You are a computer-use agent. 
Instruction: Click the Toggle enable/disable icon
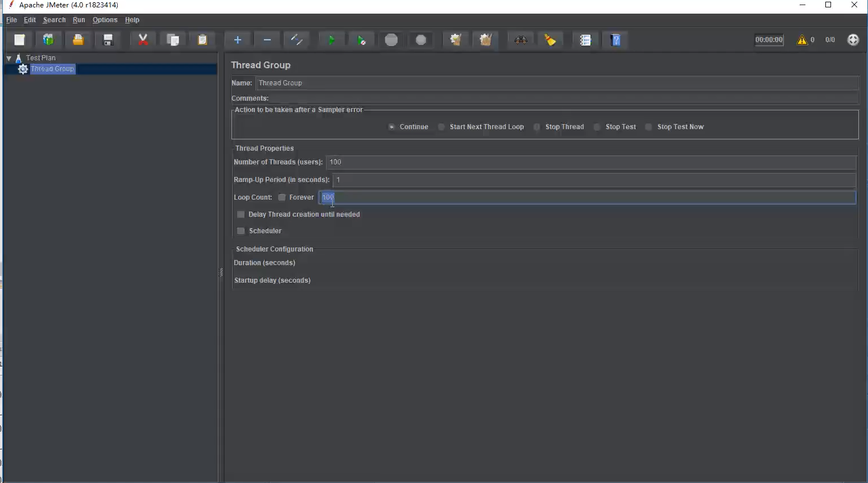tap(296, 40)
